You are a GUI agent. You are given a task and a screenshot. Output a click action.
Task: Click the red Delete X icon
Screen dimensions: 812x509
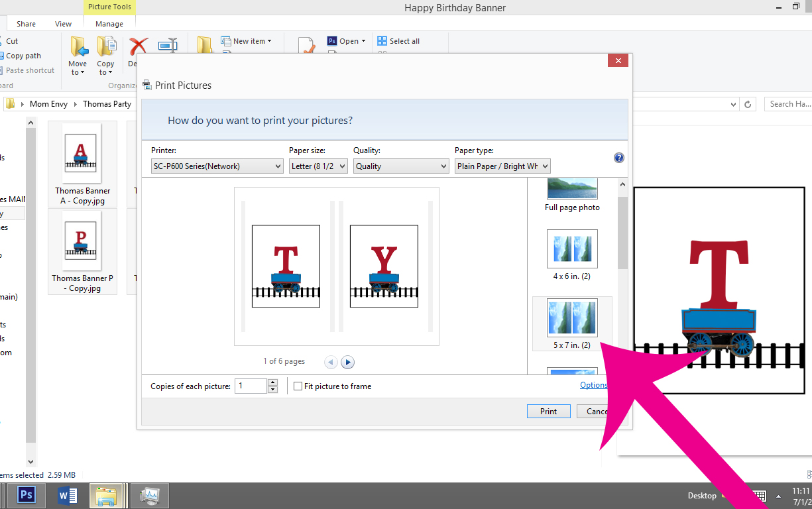(139, 46)
